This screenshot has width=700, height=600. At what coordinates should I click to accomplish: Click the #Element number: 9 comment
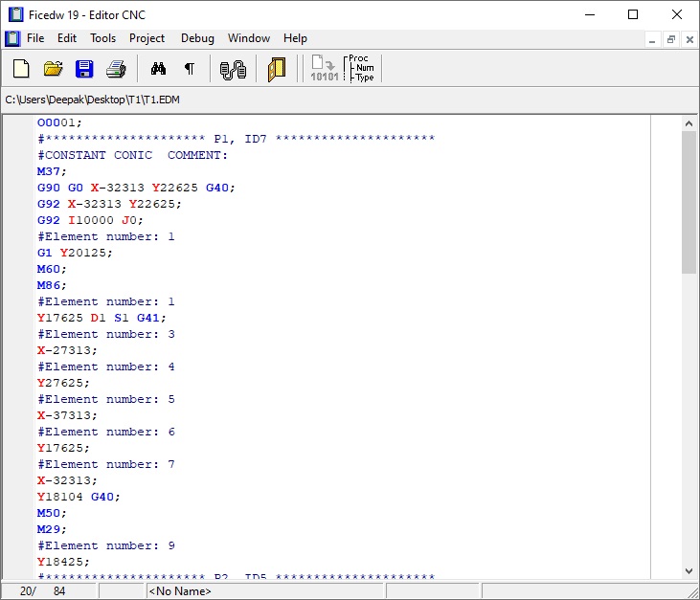(x=106, y=546)
